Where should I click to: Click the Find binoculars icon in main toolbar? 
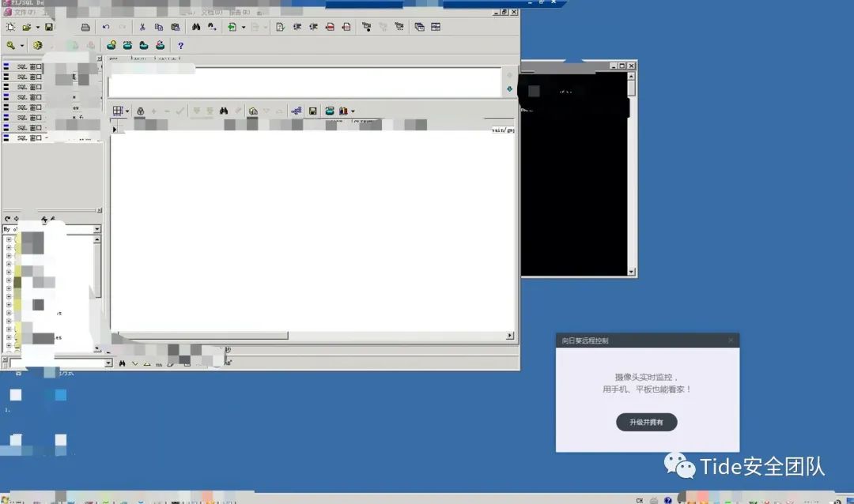[x=196, y=27]
